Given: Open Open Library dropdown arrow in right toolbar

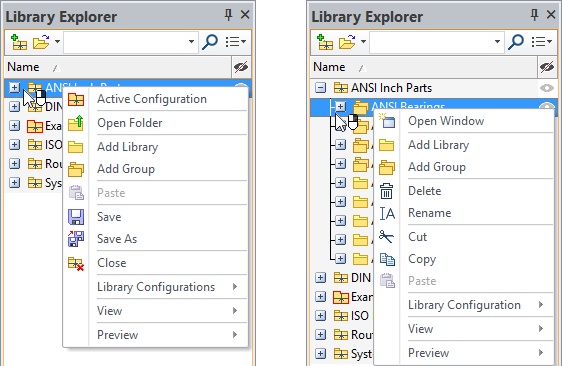Looking at the screenshot, I should [363, 42].
